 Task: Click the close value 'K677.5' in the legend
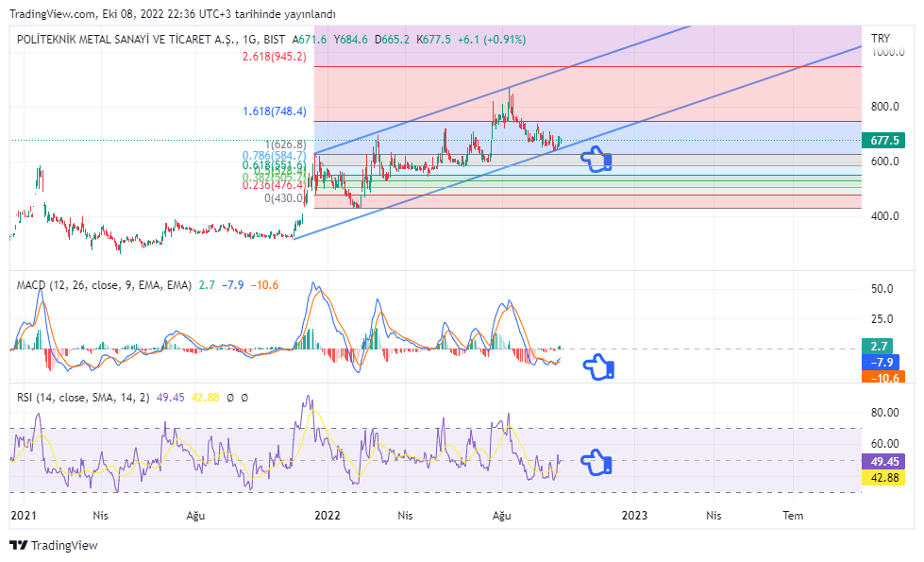tap(433, 40)
